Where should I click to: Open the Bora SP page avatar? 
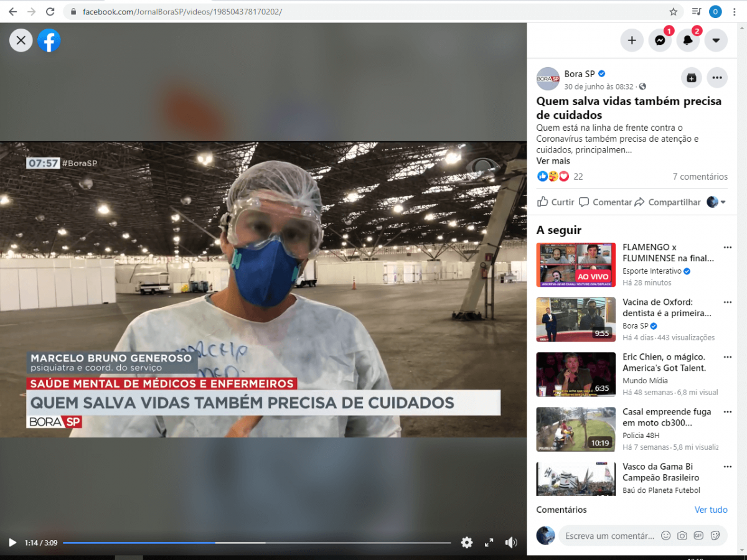[x=548, y=78]
